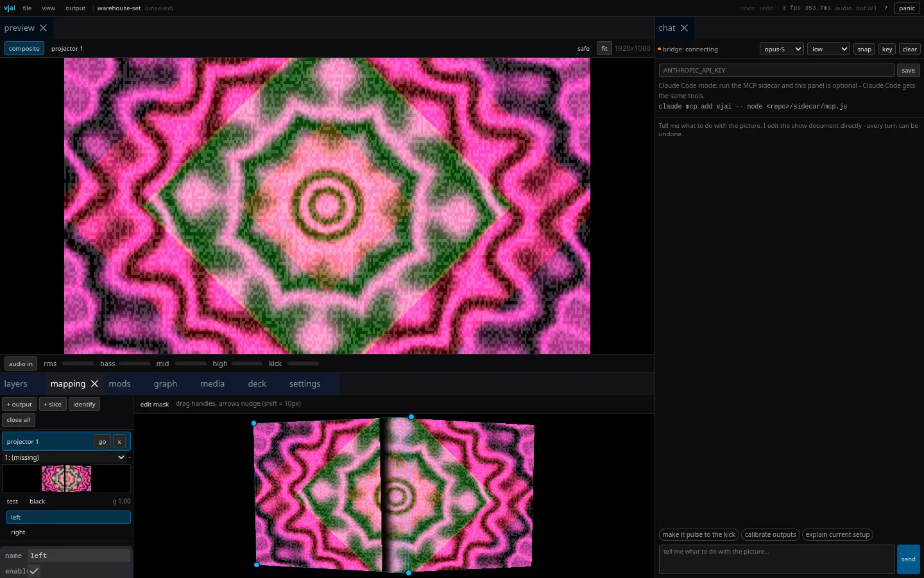This screenshot has height=578, width=924.
Task: Expand the '1: (missing)' display dropdown
Action: 64,457
